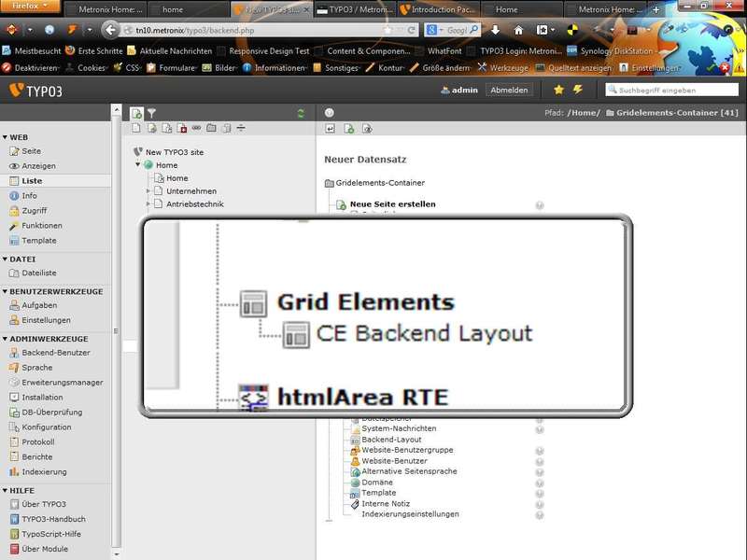Open the Konfiguration module
The height and width of the screenshot is (560, 747).
point(40,427)
